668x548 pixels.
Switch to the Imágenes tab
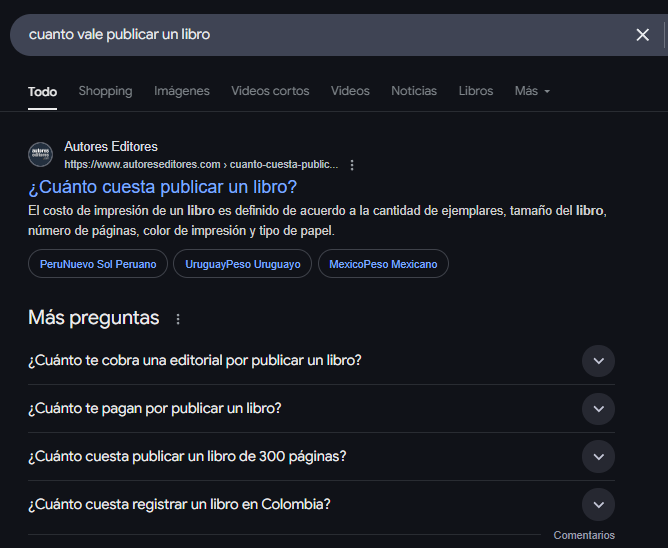coord(182,91)
